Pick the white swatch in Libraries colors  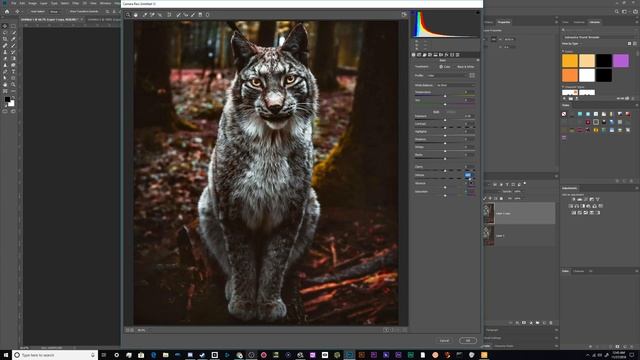pos(587,76)
